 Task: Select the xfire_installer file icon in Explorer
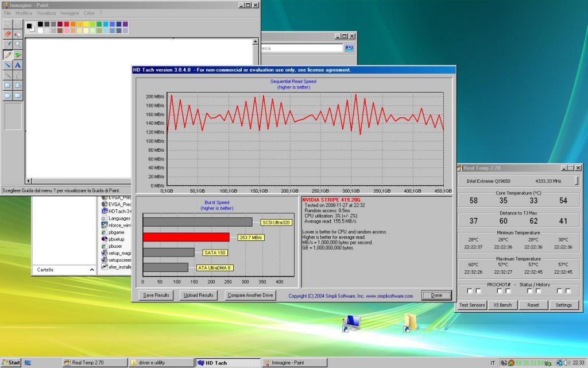point(105,267)
